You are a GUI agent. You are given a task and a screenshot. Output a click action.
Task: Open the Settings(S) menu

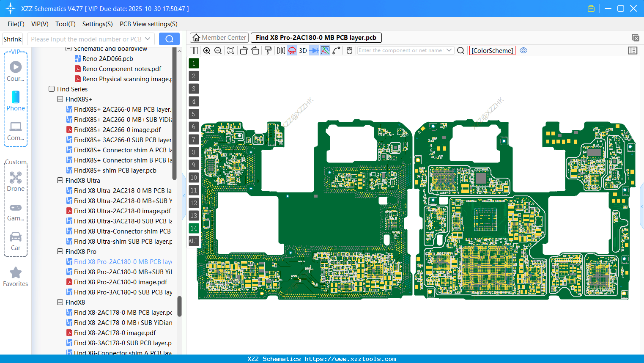[97, 24]
